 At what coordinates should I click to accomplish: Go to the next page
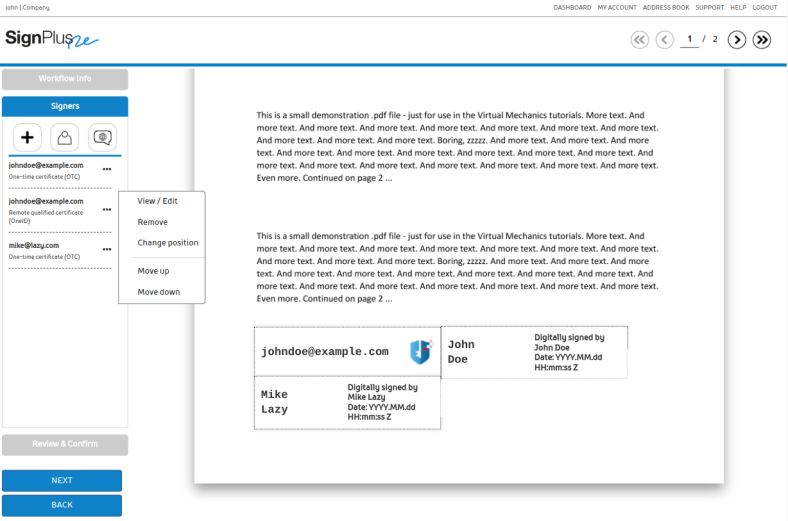pyautogui.click(x=737, y=40)
